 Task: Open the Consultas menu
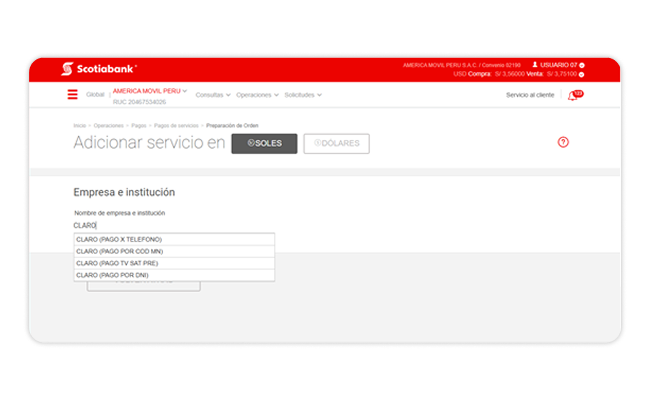213,95
